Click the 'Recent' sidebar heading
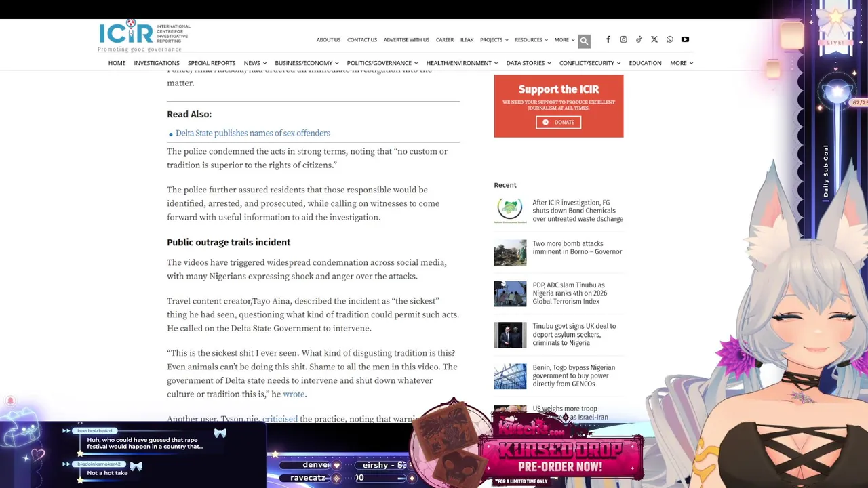868x488 pixels. [505, 185]
